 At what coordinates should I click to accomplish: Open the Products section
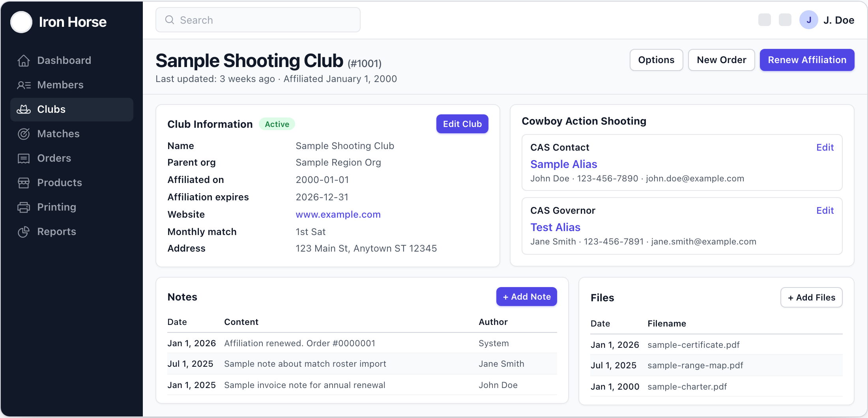pos(72,183)
